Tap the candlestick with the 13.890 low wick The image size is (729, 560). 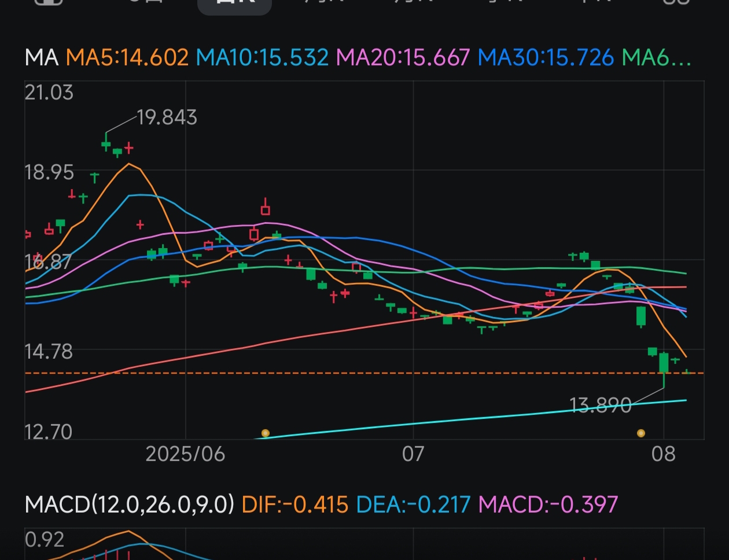click(664, 369)
